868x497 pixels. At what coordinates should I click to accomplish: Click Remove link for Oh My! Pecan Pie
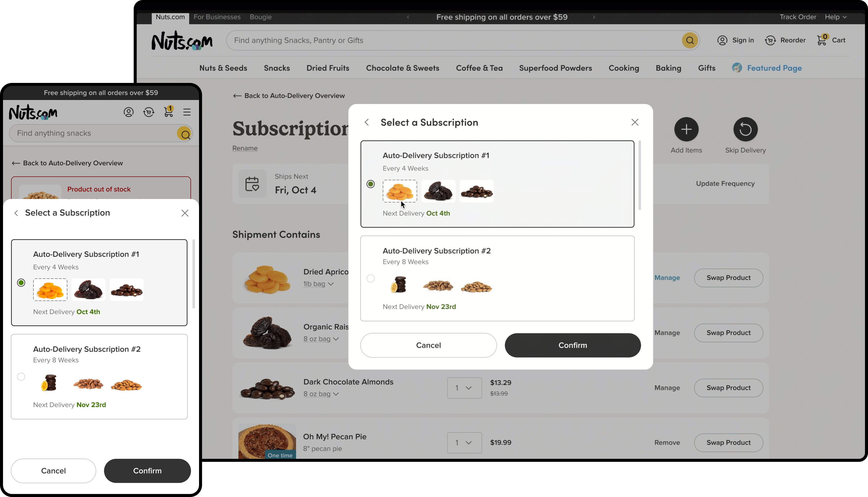[667, 442]
